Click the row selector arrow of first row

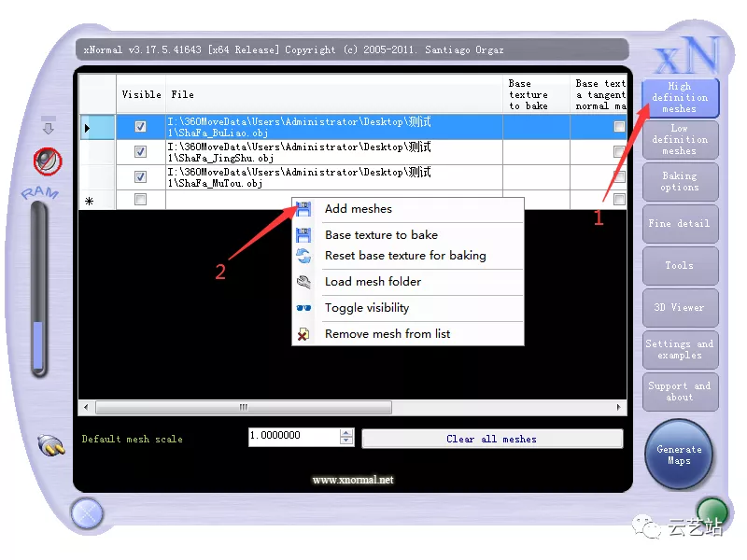click(98, 127)
